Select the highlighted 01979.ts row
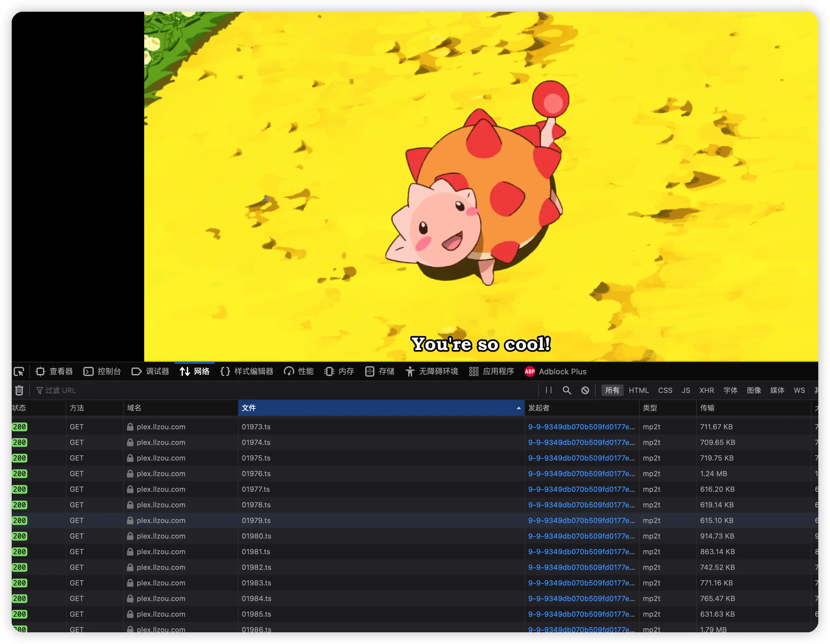 415,520
